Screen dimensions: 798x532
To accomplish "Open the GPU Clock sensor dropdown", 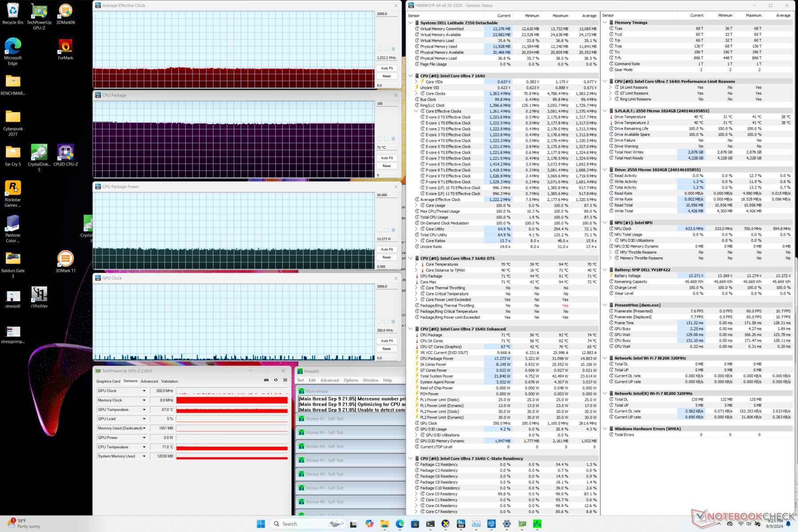I will pyautogui.click(x=144, y=391).
